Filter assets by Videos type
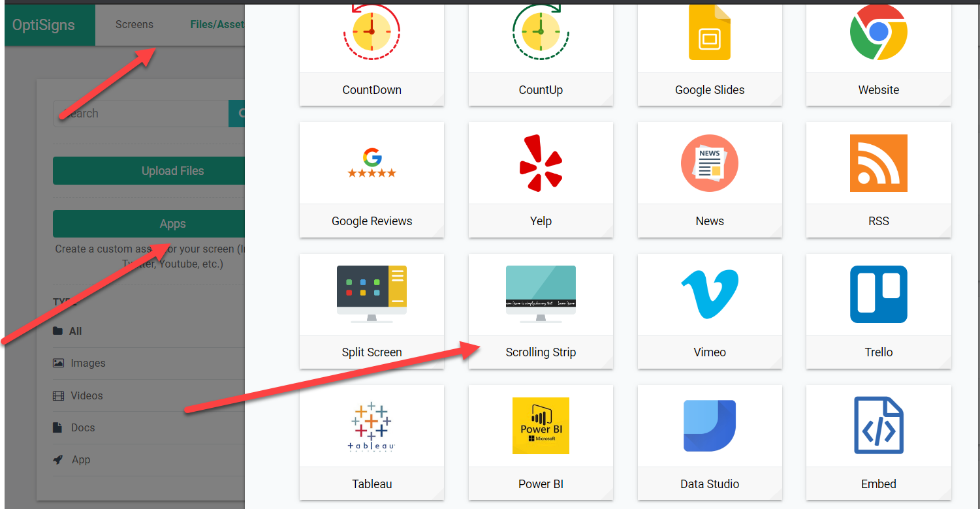This screenshot has width=980, height=509. pyautogui.click(x=86, y=395)
